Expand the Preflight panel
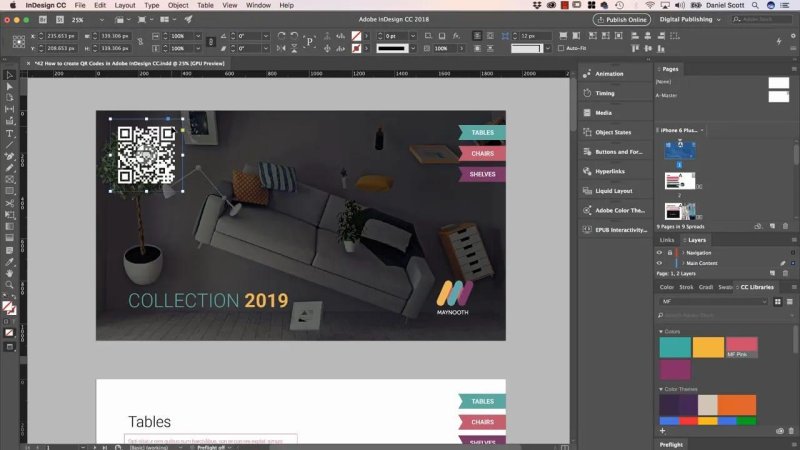Image resolution: width=800 pixels, height=450 pixels. pos(671,444)
